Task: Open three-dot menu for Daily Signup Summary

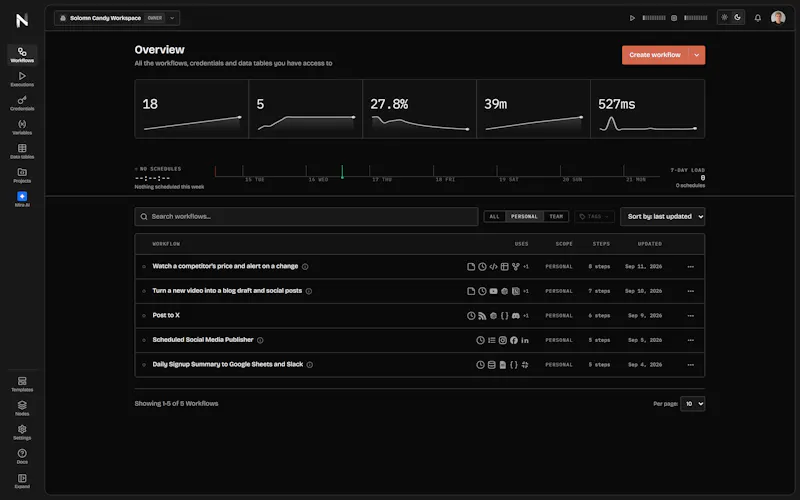Action: [690, 365]
